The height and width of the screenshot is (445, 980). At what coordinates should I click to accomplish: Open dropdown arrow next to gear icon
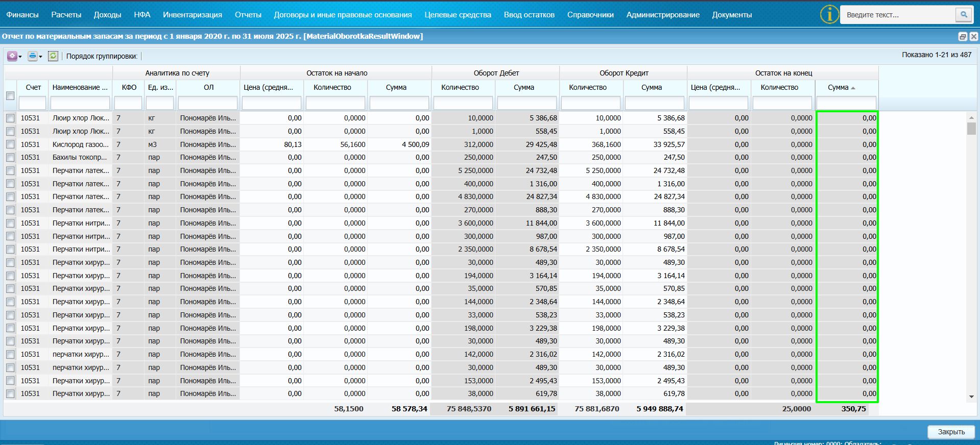pyautogui.click(x=20, y=57)
